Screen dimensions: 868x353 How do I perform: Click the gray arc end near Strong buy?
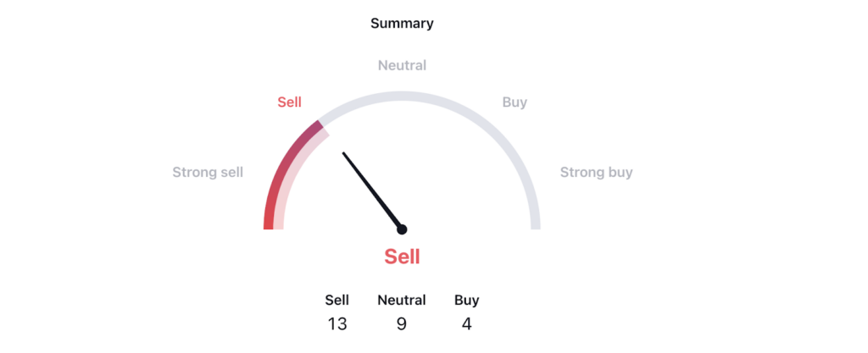[x=535, y=218]
